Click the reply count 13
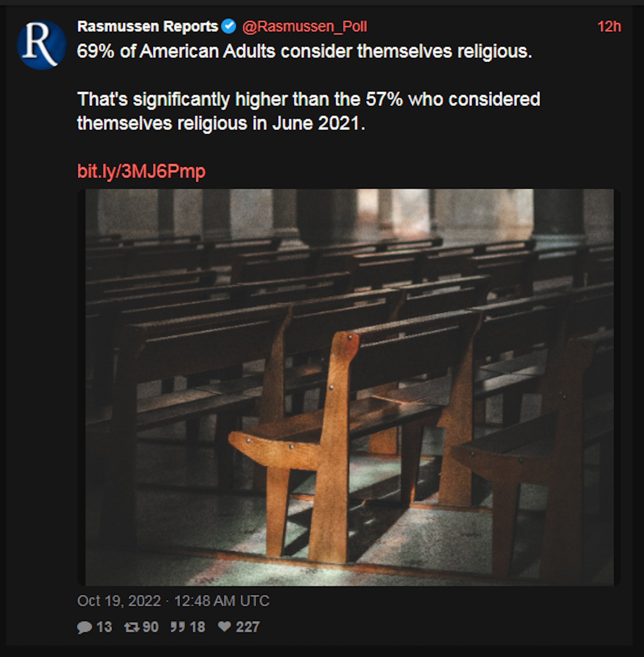This screenshot has height=657, width=644. [x=104, y=627]
